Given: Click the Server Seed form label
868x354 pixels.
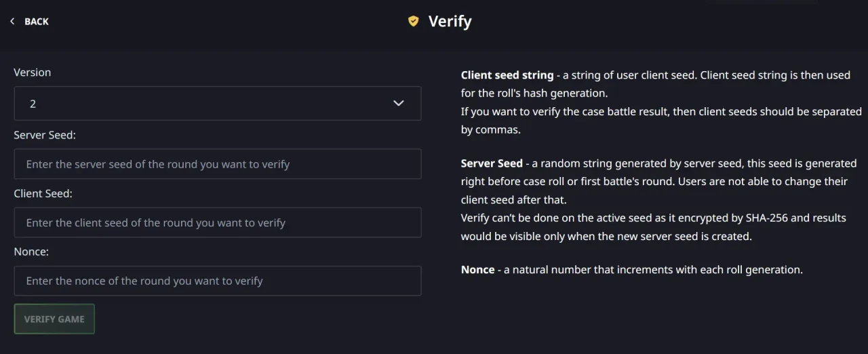Looking at the screenshot, I should point(45,135).
